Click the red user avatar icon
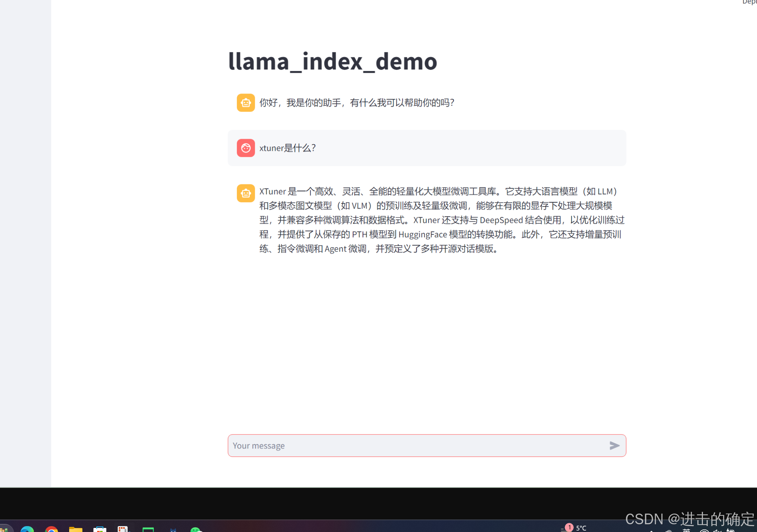This screenshot has width=757, height=532. click(246, 148)
